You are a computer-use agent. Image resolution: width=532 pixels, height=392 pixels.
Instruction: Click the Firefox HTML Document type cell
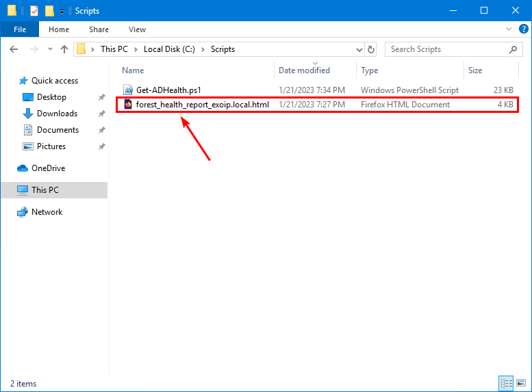pos(405,105)
